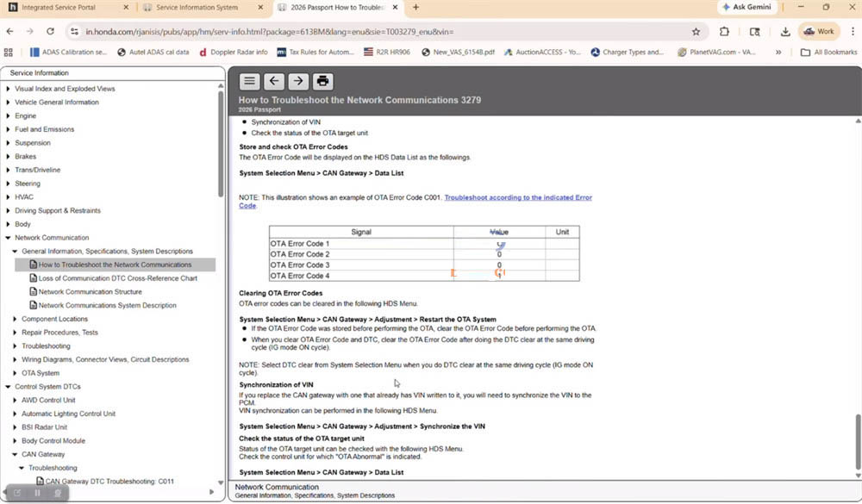Select Body Control Module tree item
Viewport: 862px width, 504px height.
pos(53,441)
